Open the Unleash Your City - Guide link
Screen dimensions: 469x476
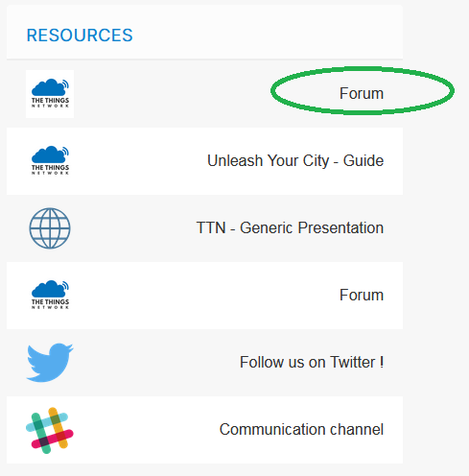pyautogui.click(x=295, y=160)
